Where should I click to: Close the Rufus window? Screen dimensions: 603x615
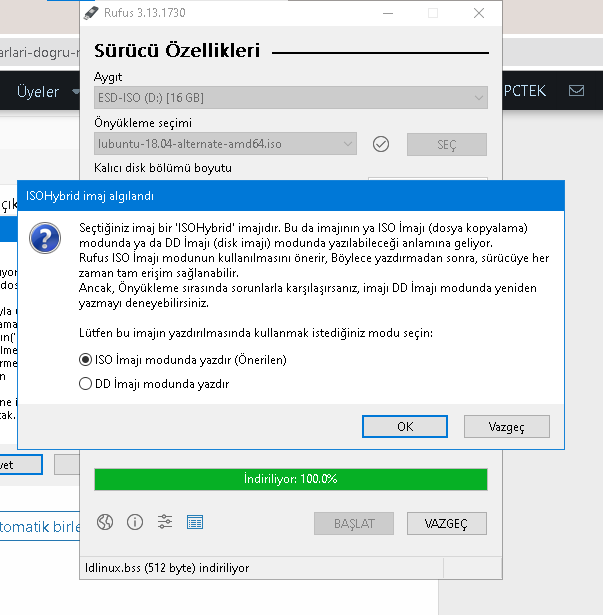point(479,13)
